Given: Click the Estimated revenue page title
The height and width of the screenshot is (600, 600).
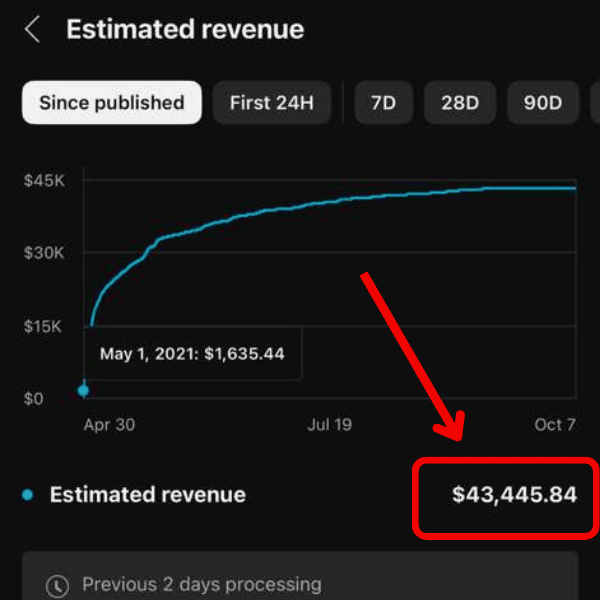Looking at the screenshot, I should click(185, 30).
